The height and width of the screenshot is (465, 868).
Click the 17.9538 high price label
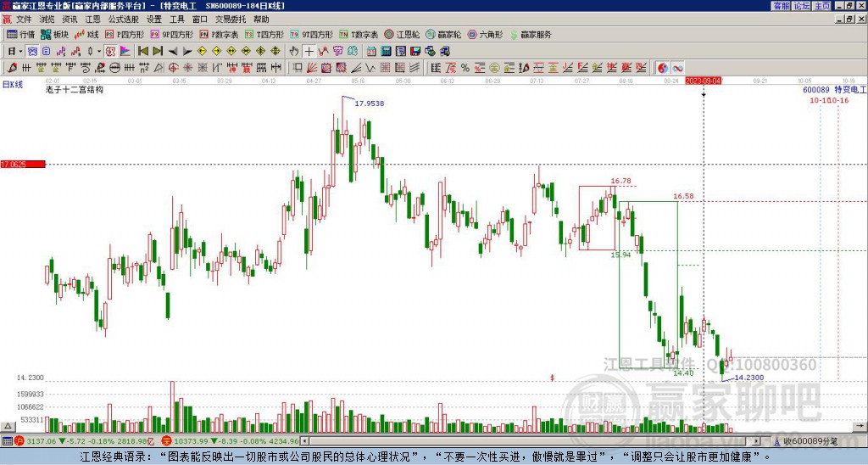click(x=370, y=104)
